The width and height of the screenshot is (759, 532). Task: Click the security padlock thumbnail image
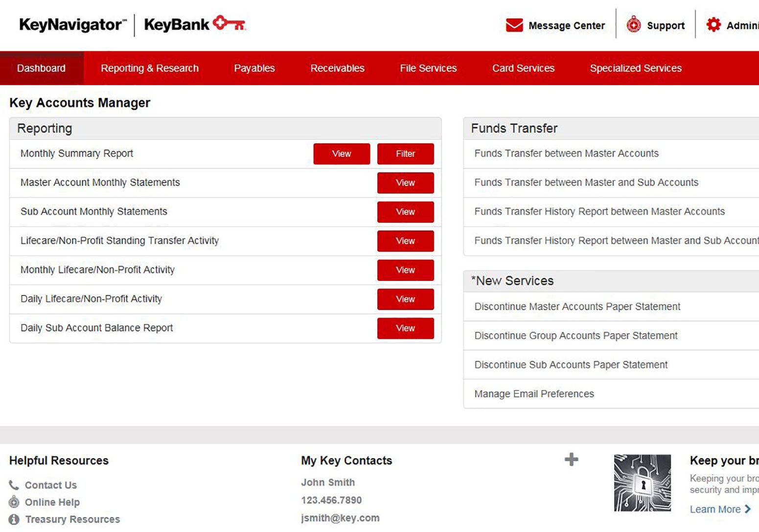643,482
